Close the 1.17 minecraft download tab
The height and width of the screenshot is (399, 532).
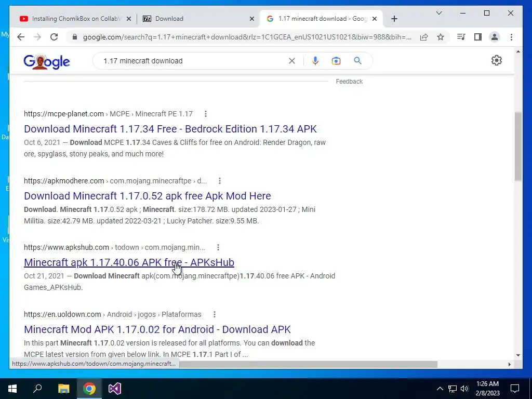click(375, 19)
